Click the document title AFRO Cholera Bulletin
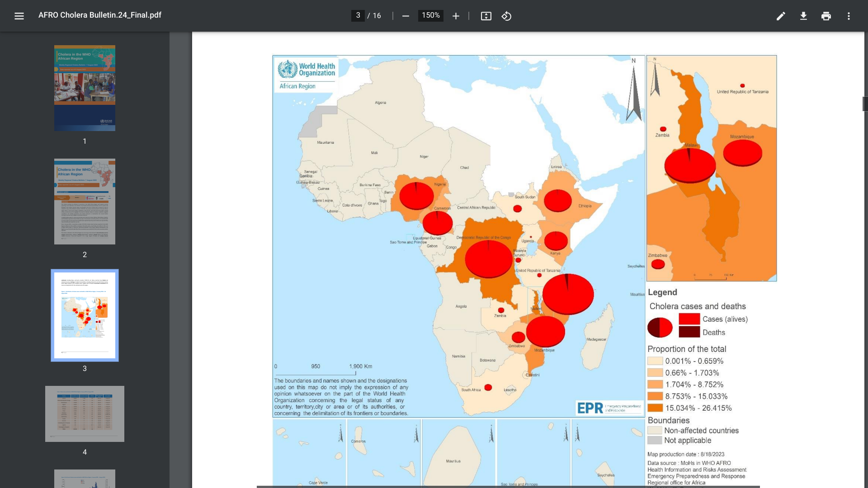Viewport: 868px width, 488px height. coord(100,15)
